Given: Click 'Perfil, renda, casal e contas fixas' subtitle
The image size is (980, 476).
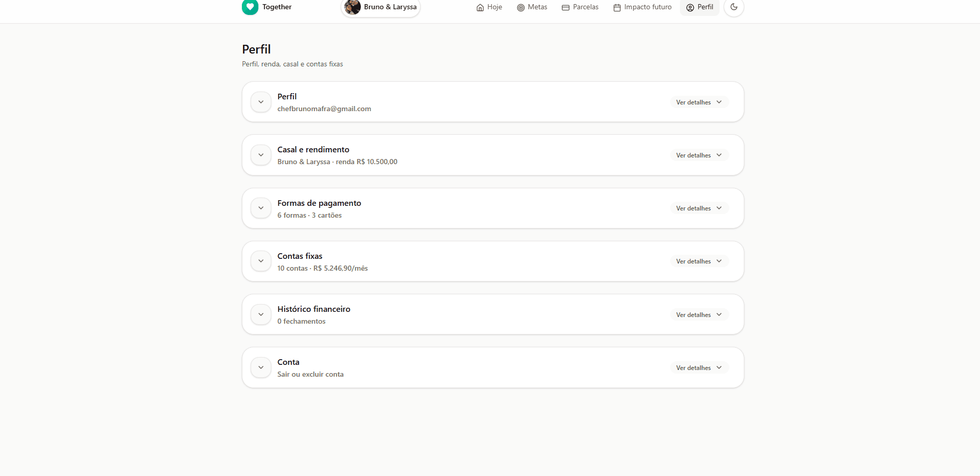Looking at the screenshot, I should (x=292, y=64).
